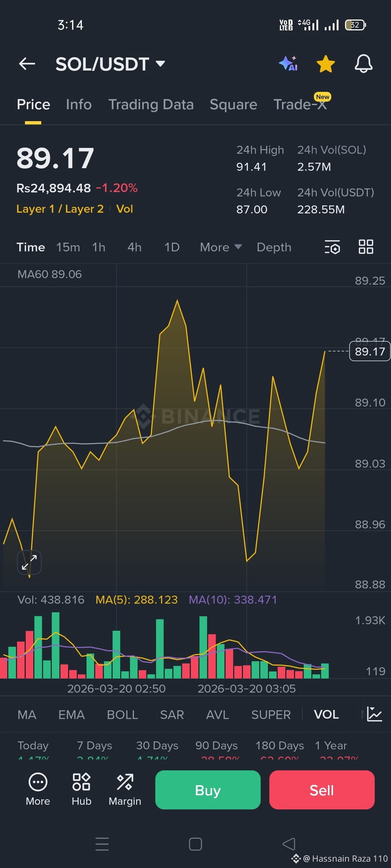
Task: Select the 1D chart interval
Action: coord(172,247)
